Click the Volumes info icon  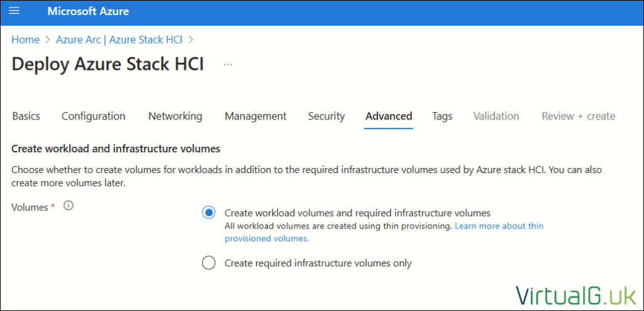[69, 206]
